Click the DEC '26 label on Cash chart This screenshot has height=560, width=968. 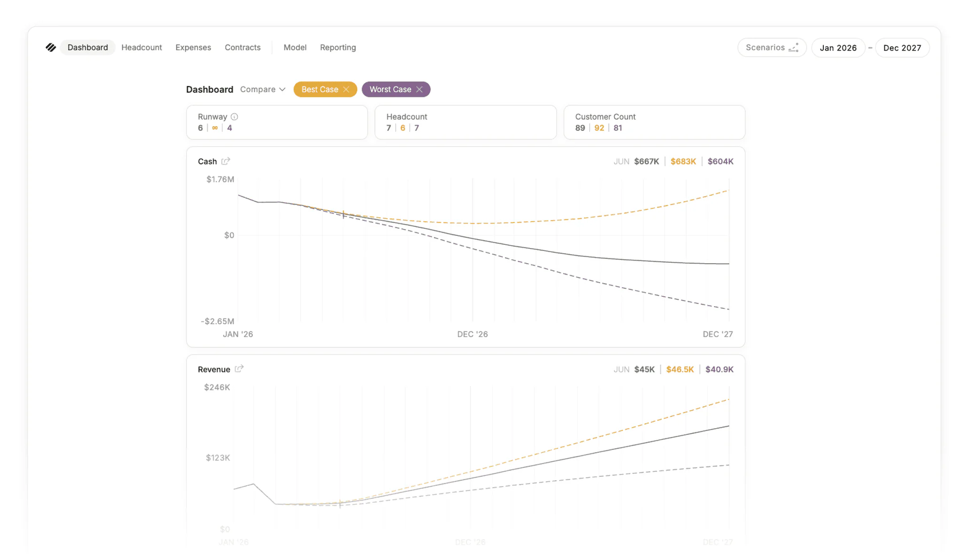pyautogui.click(x=473, y=334)
